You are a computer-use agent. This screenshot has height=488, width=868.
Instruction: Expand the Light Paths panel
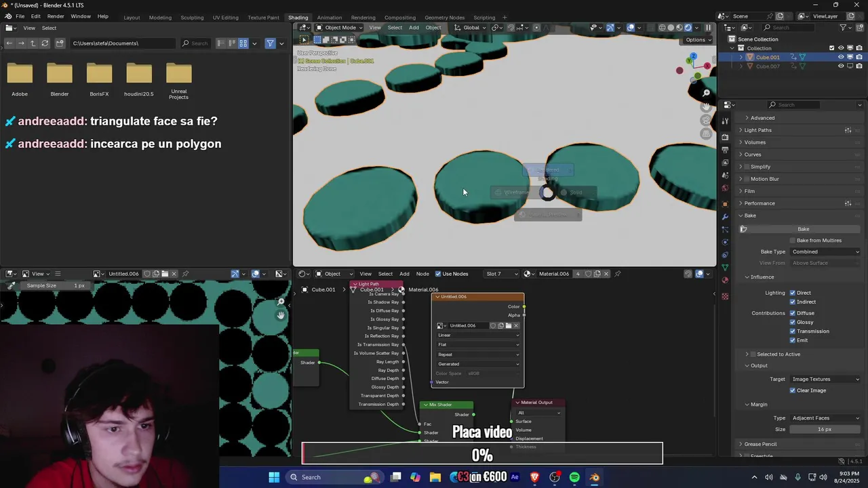tap(757, 130)
